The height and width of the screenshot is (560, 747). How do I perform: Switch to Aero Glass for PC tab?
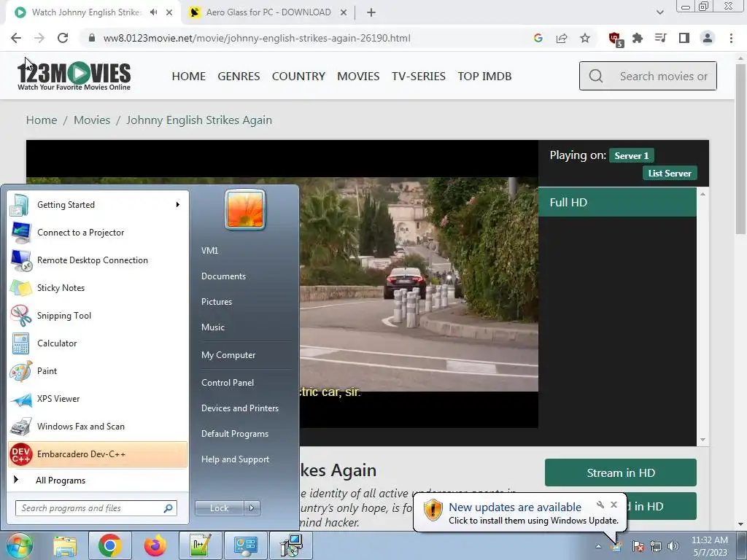click(268, 12)
